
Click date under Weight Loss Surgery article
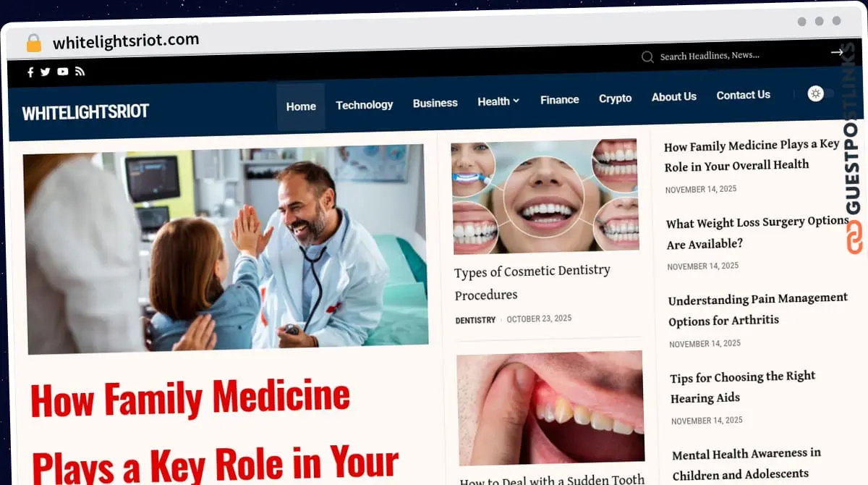click(x=703, y=266)
